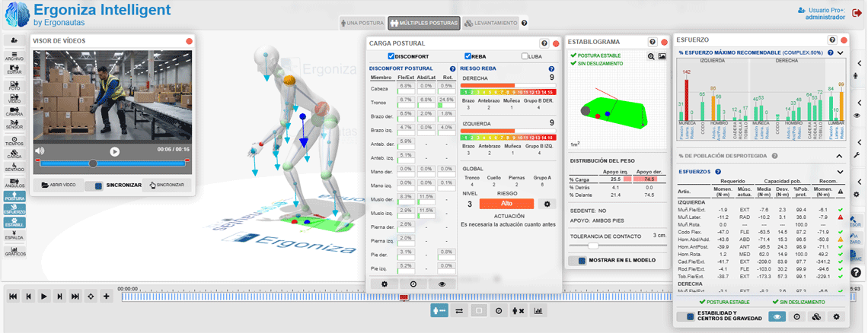Click the SINCRONIZAR hand-pointer button
The height and width of the screenshot is (333, 868).
(x=167, y=185)
